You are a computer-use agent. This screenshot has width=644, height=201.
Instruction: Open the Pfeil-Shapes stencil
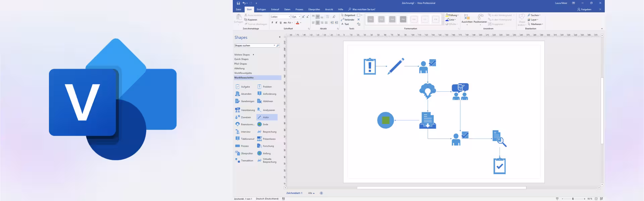click(240, 64)
